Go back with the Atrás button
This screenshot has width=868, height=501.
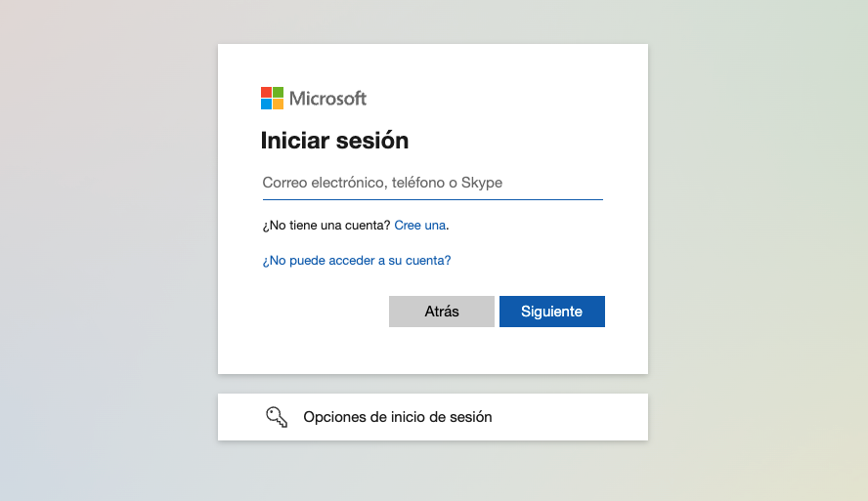441,312
